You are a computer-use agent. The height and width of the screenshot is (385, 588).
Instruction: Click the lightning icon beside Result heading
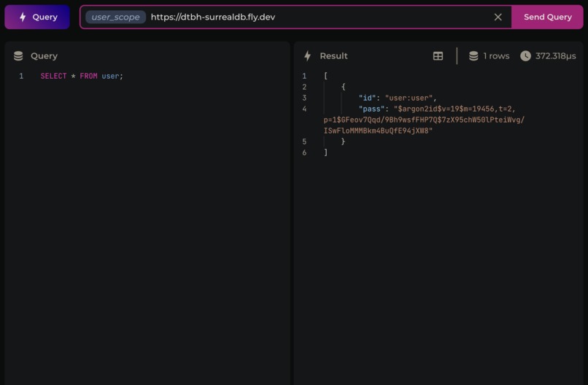(308, 56)
